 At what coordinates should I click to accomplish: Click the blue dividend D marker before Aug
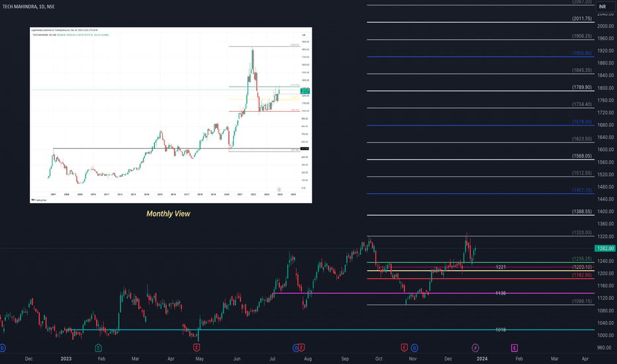click(x=295, y=347)
